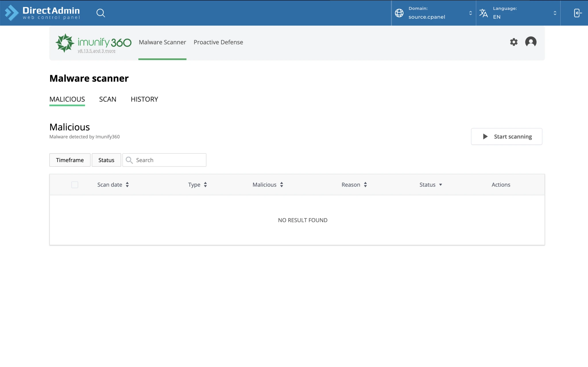Focus the Search input field
Image resolution: width=588 pixels, height=367 pixels.
164,160
